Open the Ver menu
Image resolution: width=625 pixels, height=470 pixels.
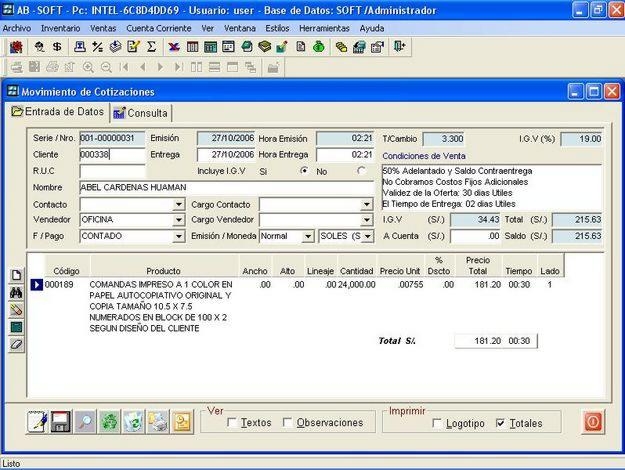pyautogui.click(x=207, y=28)
